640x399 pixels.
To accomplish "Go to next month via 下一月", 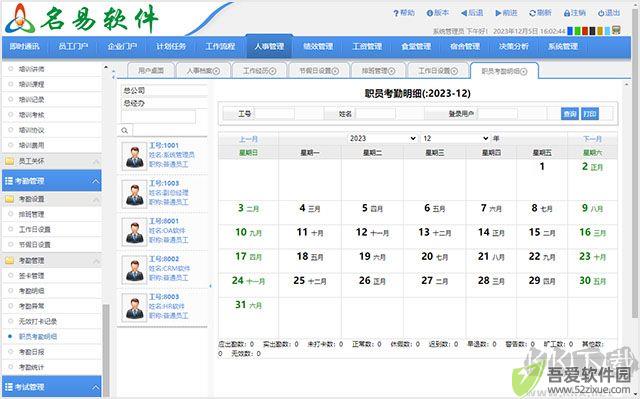I will tap(592, 139).
